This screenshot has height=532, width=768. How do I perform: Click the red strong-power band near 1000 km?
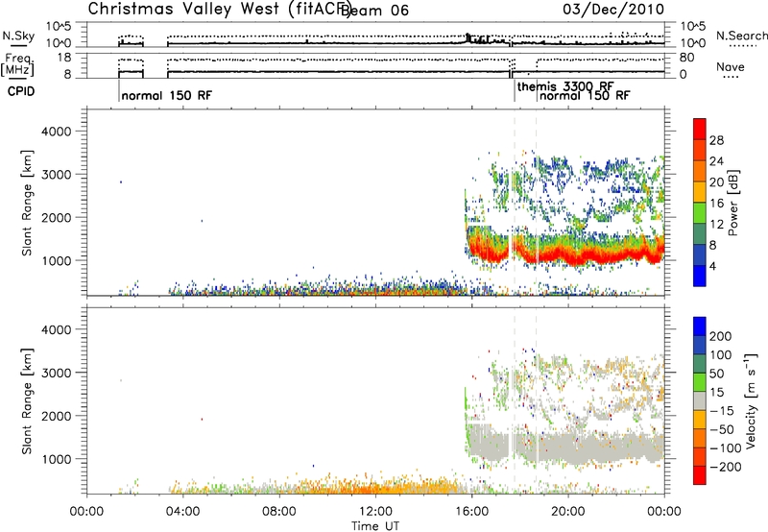[x=578, y=254]
